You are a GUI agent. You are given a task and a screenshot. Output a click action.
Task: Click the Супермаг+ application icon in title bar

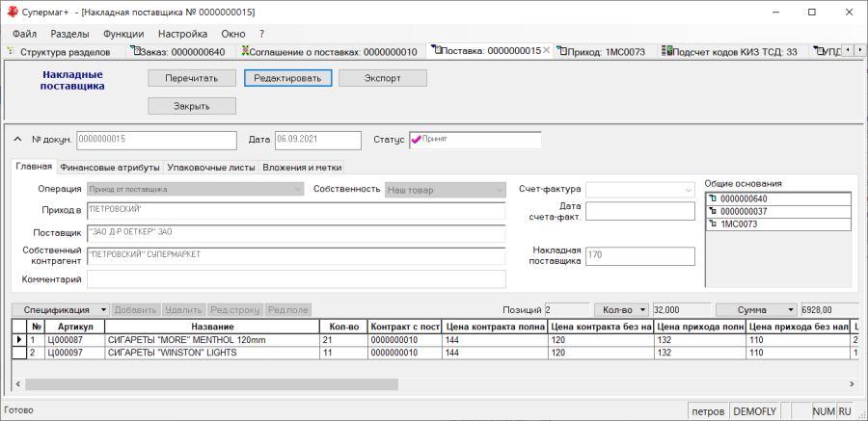[12, 12]
